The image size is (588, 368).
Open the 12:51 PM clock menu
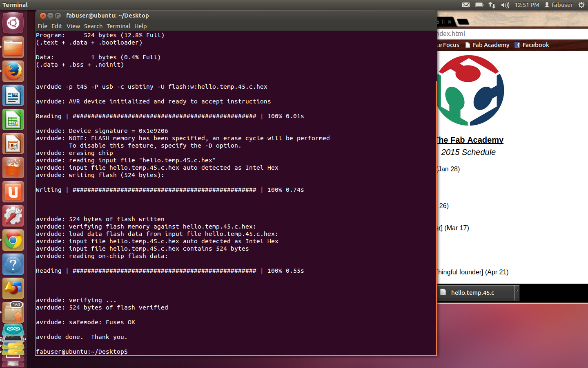(x=527, y=5)
